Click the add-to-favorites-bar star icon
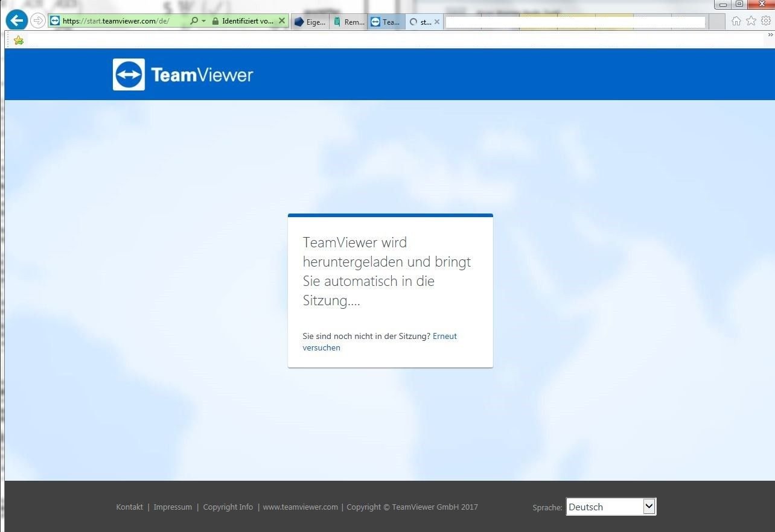The image size is (775, 532). [x=19, y=40]
